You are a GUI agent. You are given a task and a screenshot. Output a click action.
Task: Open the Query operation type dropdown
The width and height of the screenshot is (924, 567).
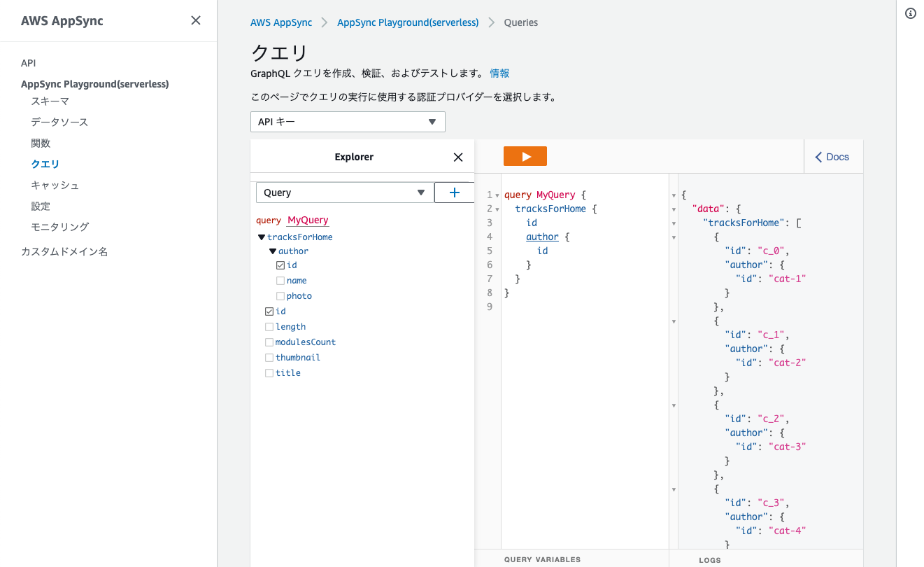pos(345,192)
